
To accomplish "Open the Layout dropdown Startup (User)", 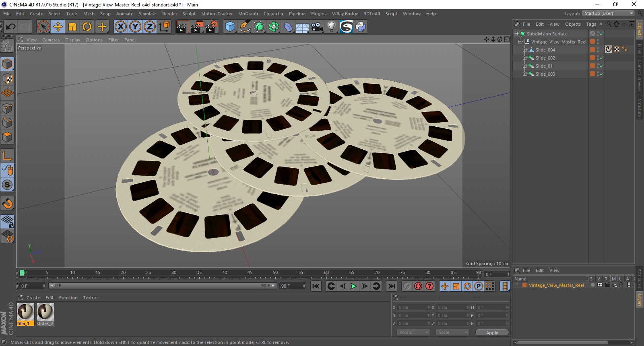I will pos(609,13).
